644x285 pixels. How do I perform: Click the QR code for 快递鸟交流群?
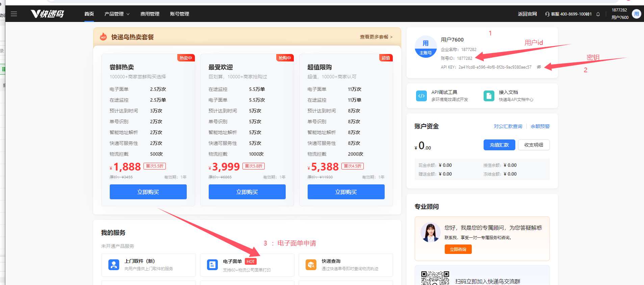click(x=435, y=278)
